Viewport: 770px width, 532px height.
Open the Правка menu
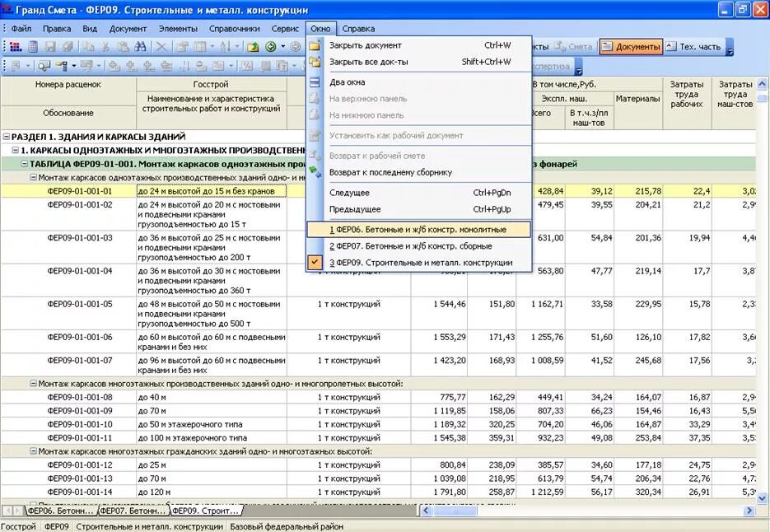[57, 29]
